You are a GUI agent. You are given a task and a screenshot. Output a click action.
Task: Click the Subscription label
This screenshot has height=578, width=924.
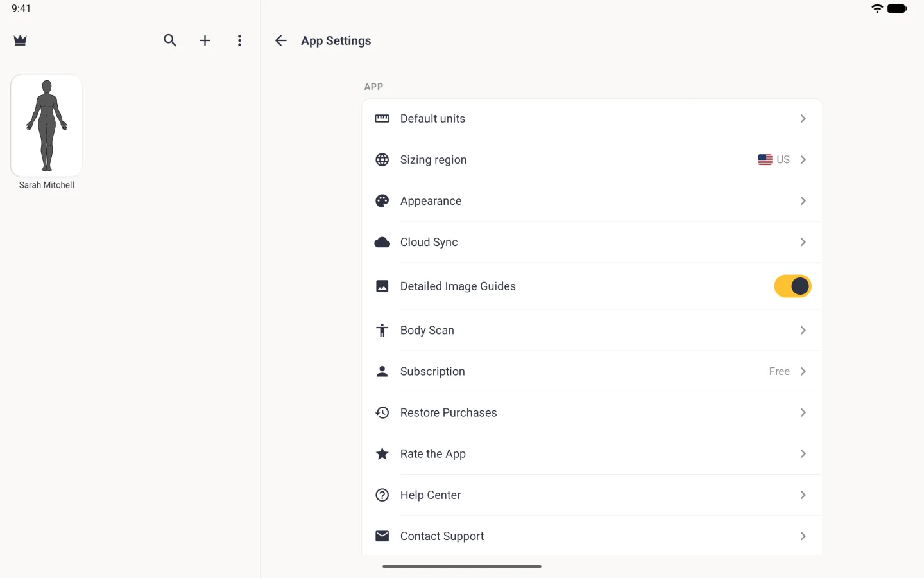(432, 371)
